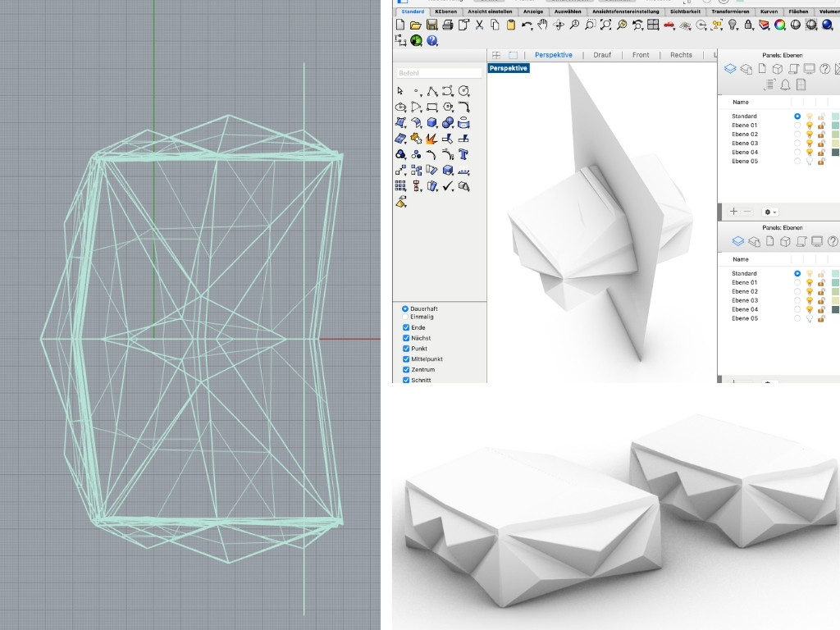Viewport: 840px width, 630px height.
Task: Click the Help question mark icon
Action: click(x=431, y=40)
